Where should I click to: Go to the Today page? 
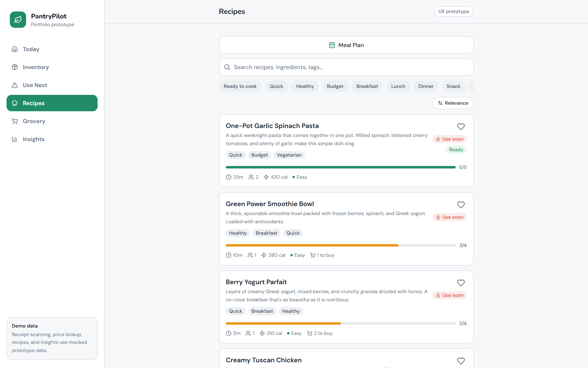52,49
